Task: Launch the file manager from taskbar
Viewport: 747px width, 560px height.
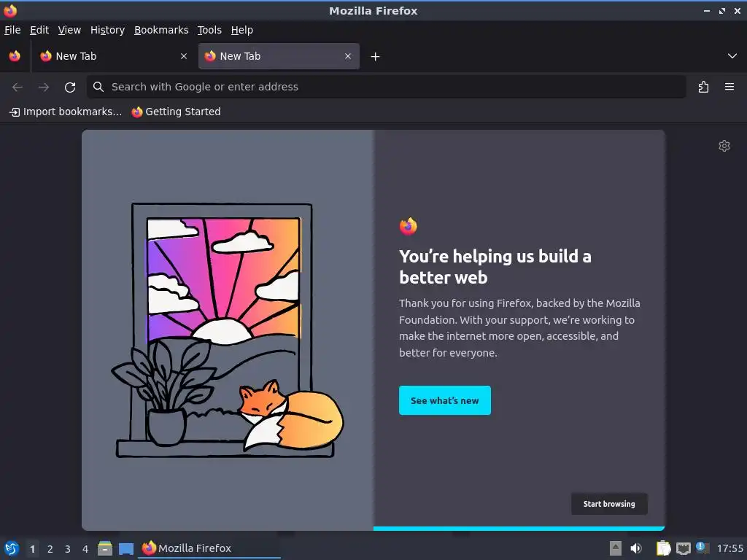Action: point(105,548)
